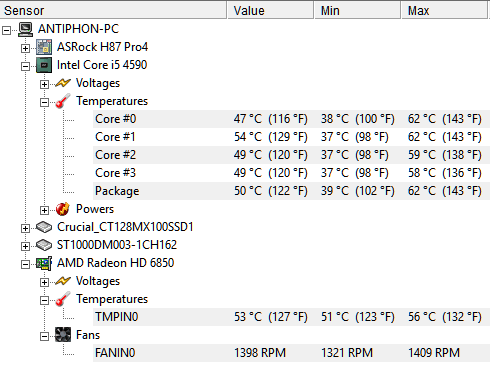Click the CPU Voltages lightning icon
The height and width of the screenshot is (376, 490).
[x=63, y=83]
